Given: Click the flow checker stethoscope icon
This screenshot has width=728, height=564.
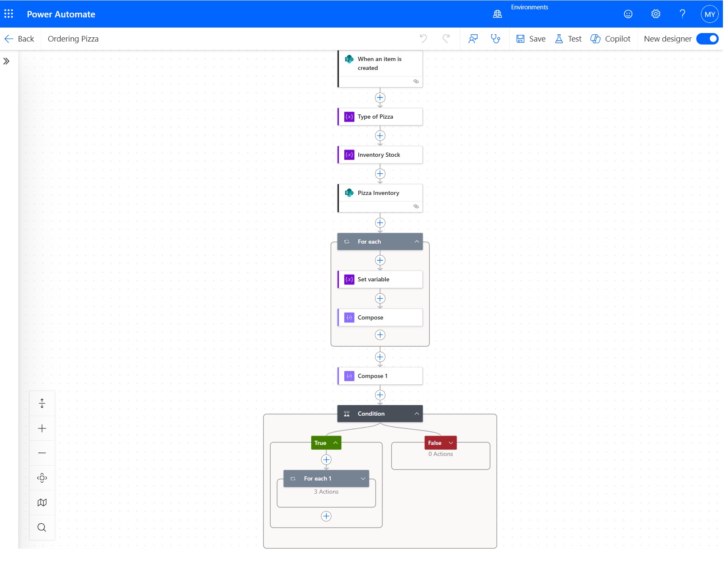Looking at the screenshot, I should coord(495,39).
